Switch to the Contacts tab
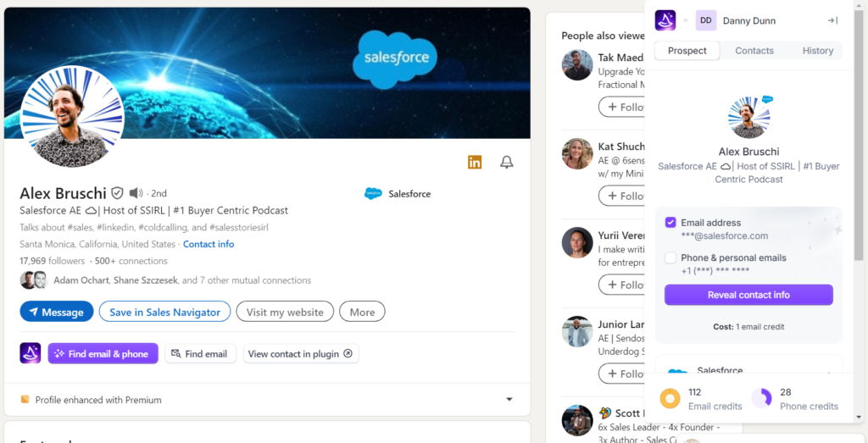This screenshot has width=868, height=443. click(754, 50)
